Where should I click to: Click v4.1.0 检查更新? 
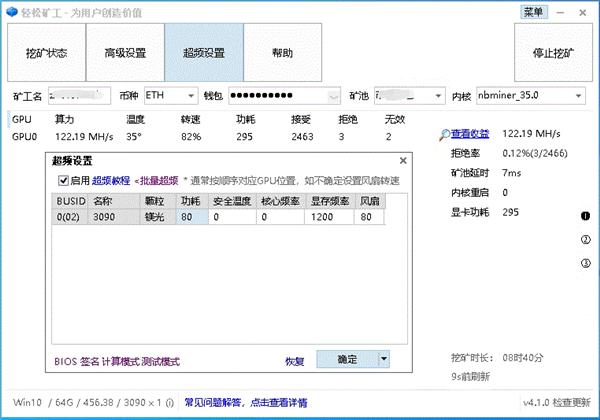[x=557, y=402]
